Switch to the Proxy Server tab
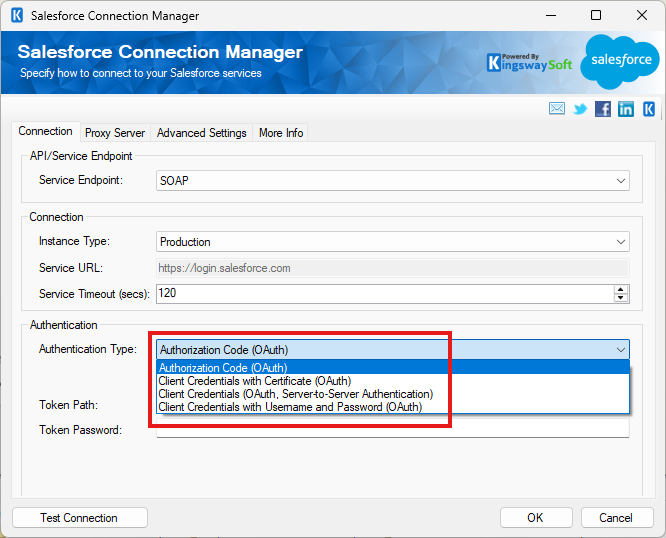Screen dimensions: 666x538 tap(115, 133)
